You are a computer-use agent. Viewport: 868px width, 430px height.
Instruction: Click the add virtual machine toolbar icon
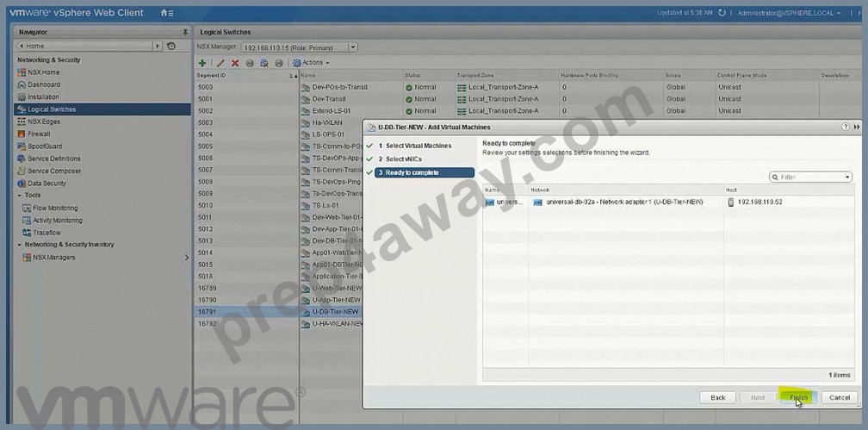tap(264, 63)
